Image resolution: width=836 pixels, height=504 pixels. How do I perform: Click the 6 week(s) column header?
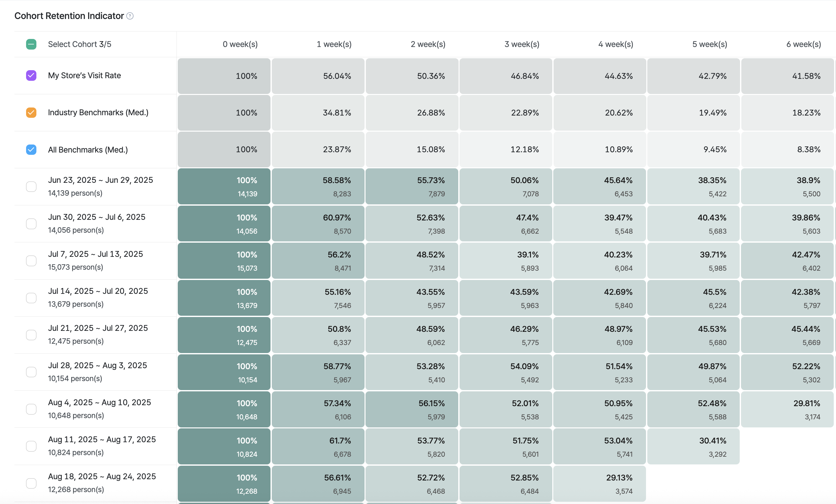tap(803, 44)
